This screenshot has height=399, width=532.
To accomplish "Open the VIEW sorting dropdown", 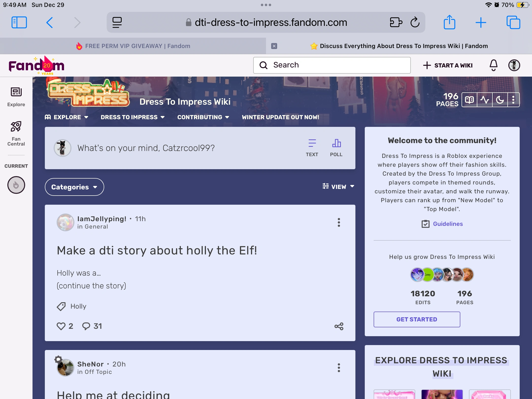I will 339,186.
